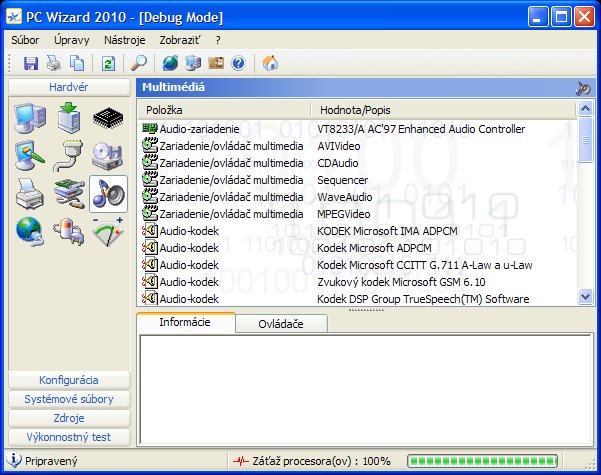
Task: Select the Printers icon
Action: pyautogui.click(x=30, y=194)
